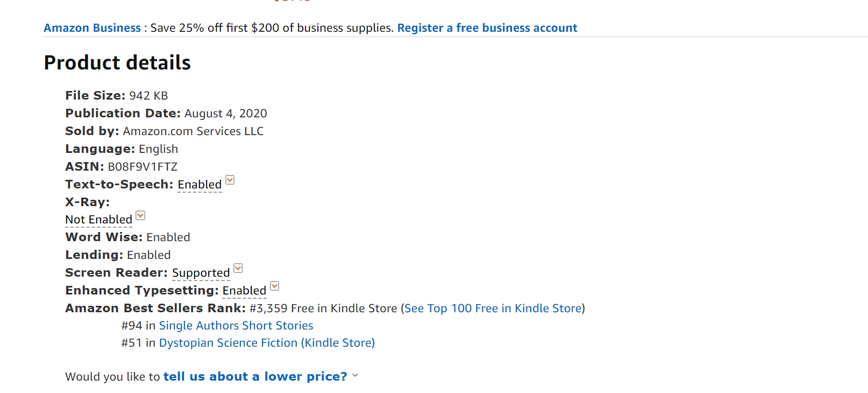
Task: Click the Screen Reader "Supported" dashed link
Action: tap(201, 273)
